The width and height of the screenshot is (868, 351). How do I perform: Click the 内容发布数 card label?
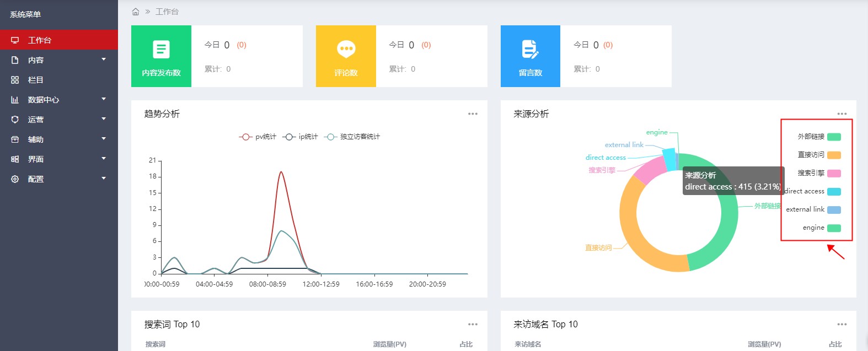(161, 73)
